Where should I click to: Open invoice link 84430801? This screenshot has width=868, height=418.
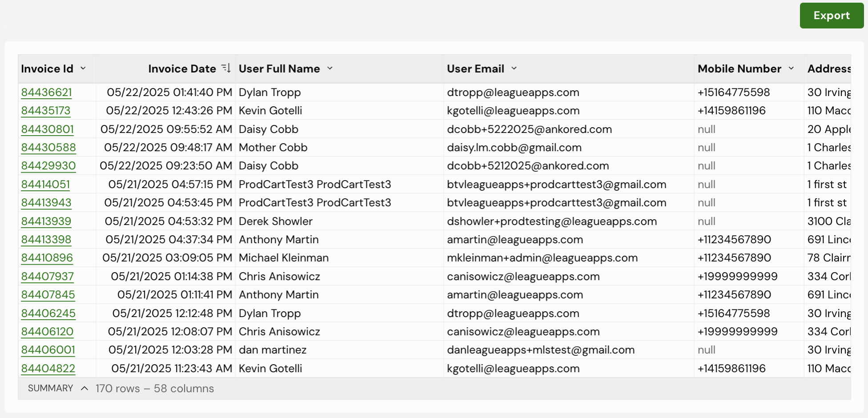pos(48,129)
